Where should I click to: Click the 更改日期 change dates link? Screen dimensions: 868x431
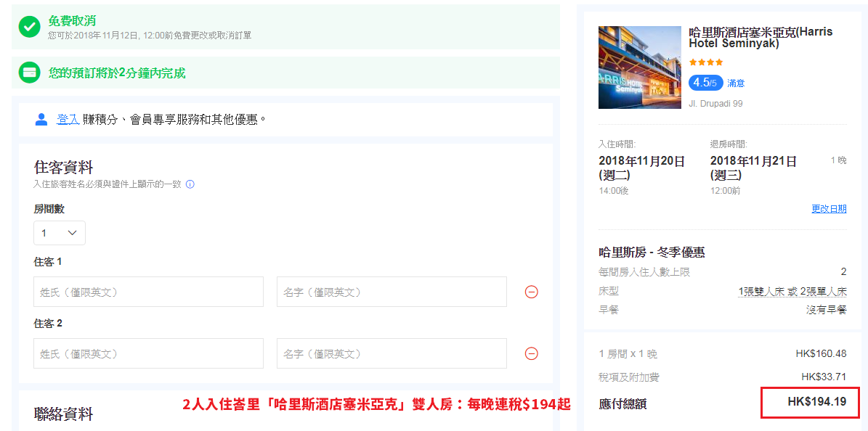click(829, 208)
